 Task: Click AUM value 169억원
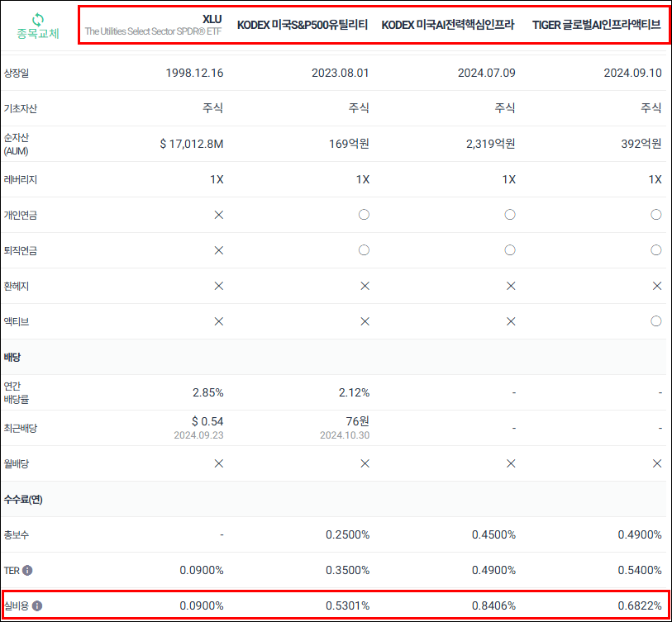(349, 145)
